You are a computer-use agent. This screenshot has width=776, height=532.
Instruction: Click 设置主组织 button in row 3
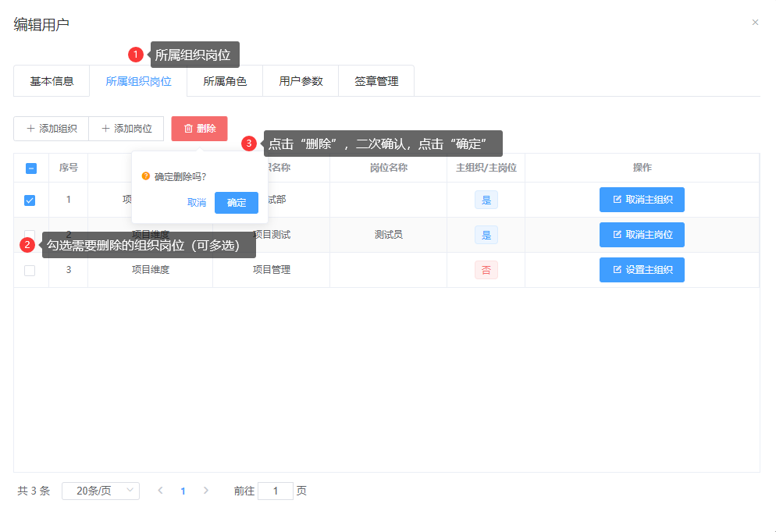point(642,270)
